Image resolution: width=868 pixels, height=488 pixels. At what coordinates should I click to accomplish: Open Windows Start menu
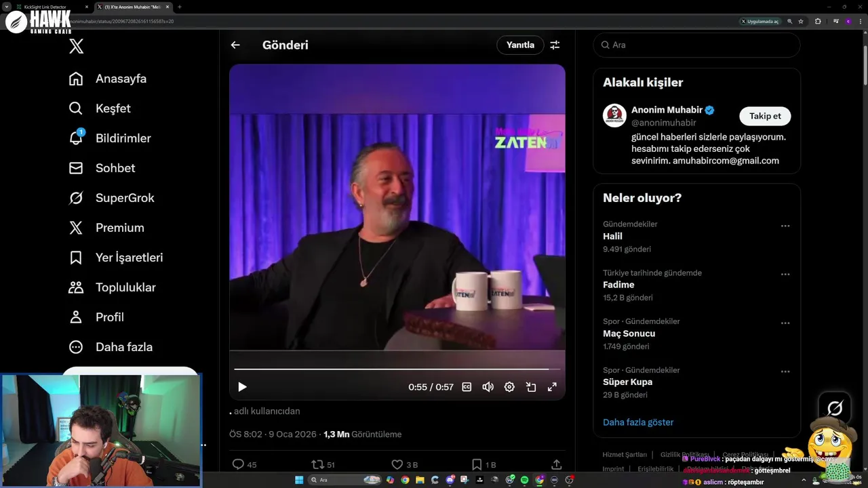pyautogui.click(x=299, y=480)
